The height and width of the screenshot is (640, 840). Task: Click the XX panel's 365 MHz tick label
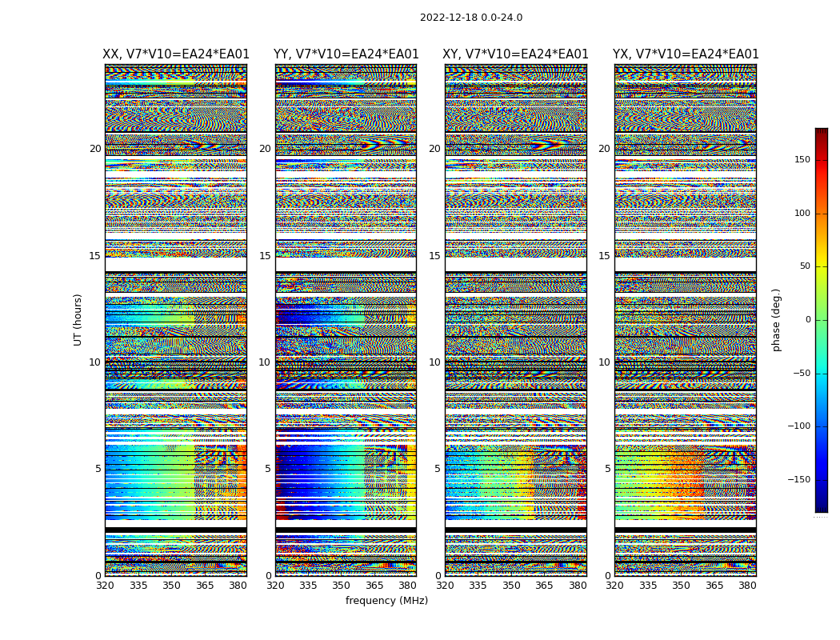pyautogui.click(x=205, y=586)
